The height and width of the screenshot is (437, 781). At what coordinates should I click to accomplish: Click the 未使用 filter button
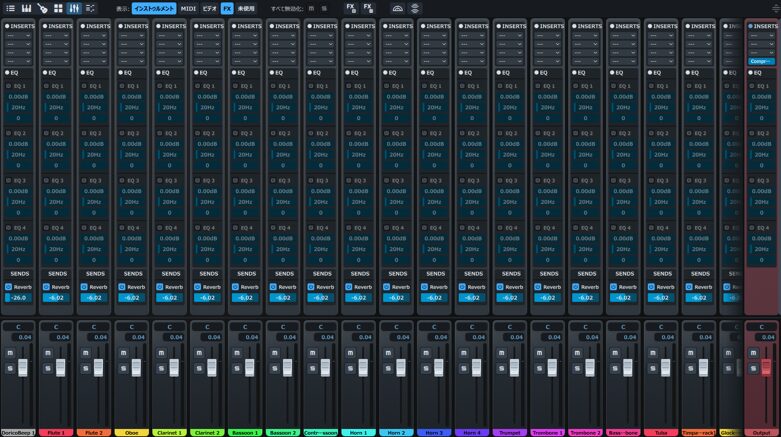pos(246,8)
